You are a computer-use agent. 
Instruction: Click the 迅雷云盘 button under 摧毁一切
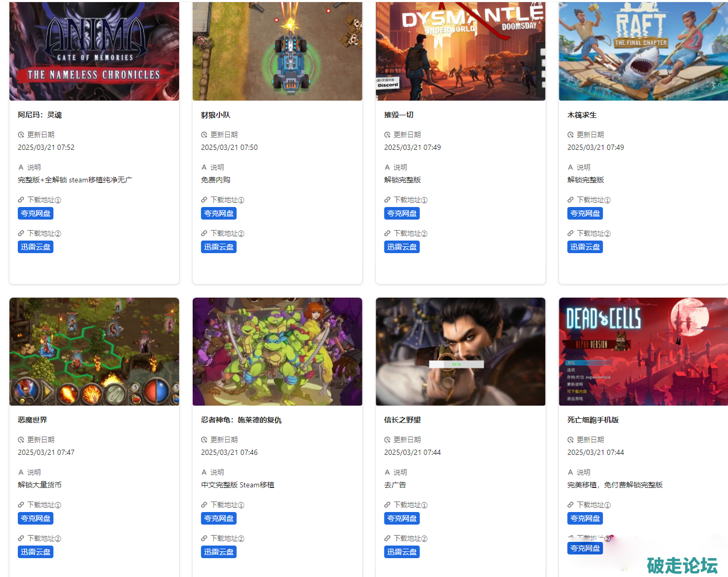(x=402, y=247)
